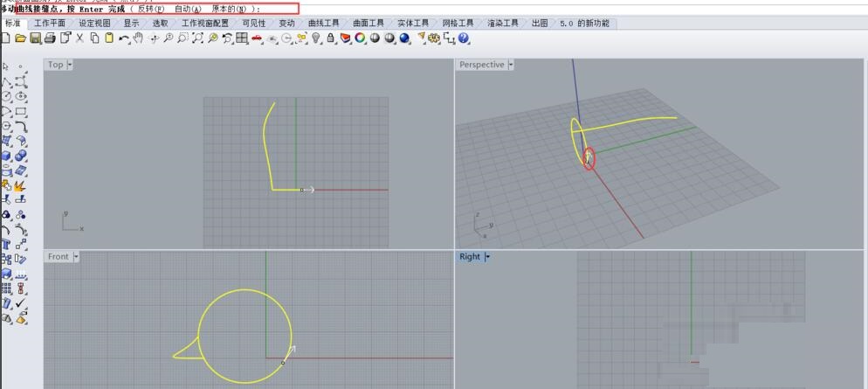Select the 渲染工具 tab
Viewport: 868px width, 389px height.
click(x=502, y=23)
